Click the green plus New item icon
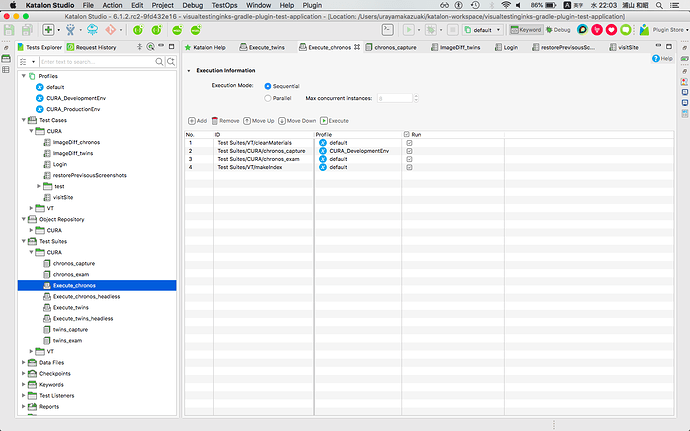 [x=48, y=30]
